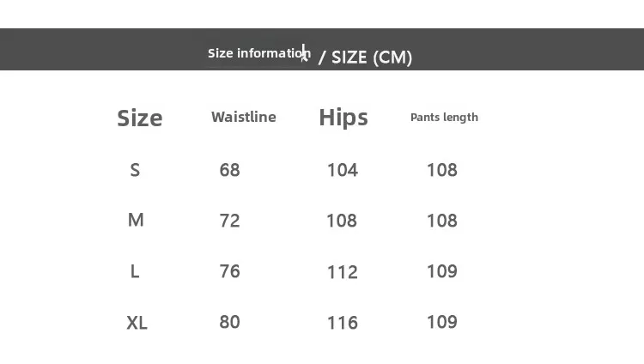The image size is (644, 364).
Task: Click pants length 108 in the S row
Action: point(442,170)
